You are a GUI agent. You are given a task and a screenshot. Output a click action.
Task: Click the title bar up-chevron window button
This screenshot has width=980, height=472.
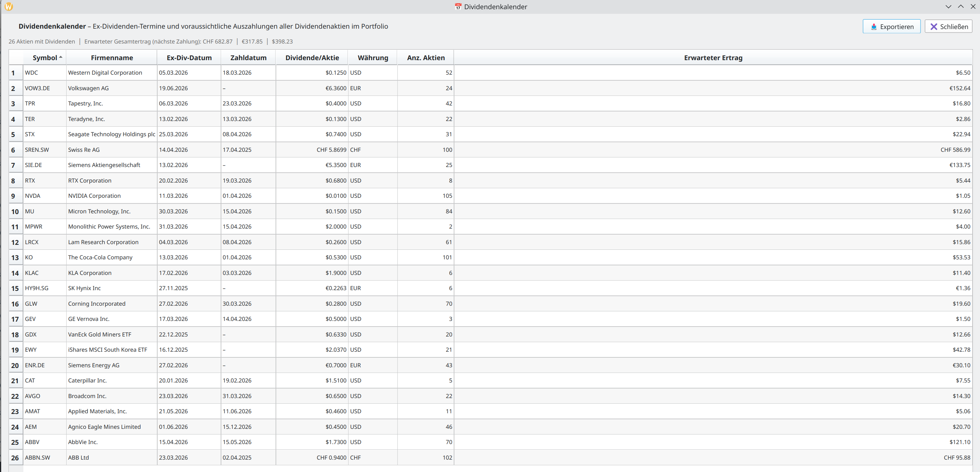961,6
